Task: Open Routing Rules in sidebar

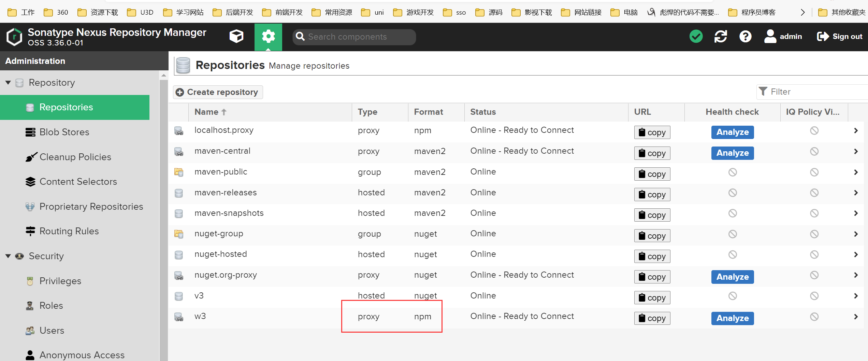Action: pos(69,231)
